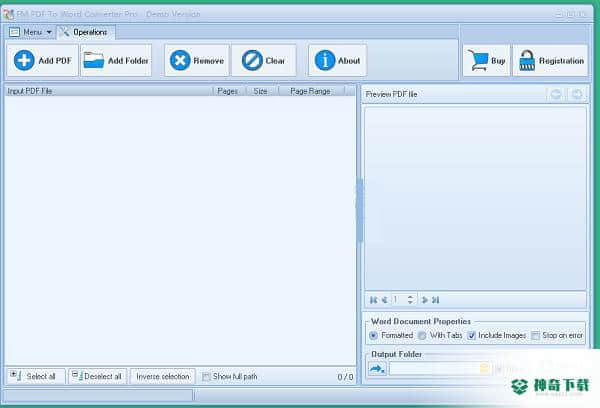Go to next preview page
This screenshot has width=600, height=408.
click(x=424, y=300)
